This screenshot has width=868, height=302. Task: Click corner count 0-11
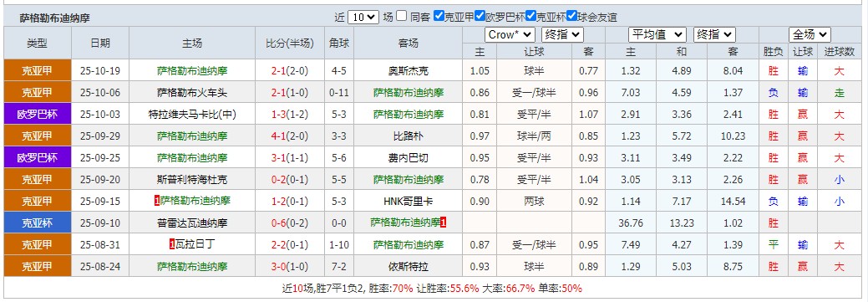(x=339, y=93)
